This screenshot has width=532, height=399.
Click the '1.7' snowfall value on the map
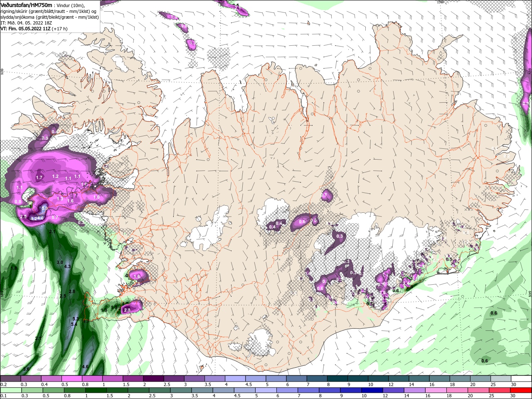(x=39, y=178)
